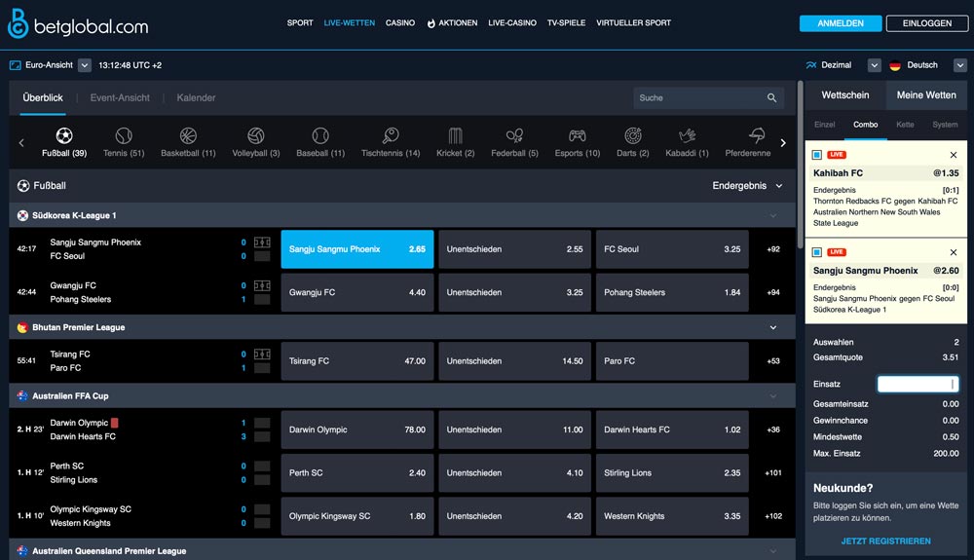This screenshot has height=560, width=974.
Task: Click the search magnifier icon
Action: click(771, 98)
